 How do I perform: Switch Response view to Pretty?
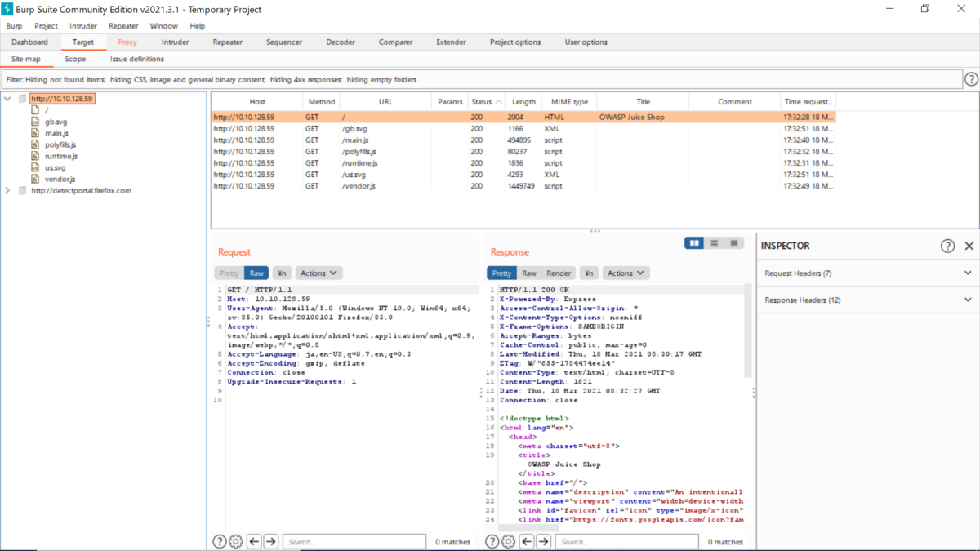[501, 273]
